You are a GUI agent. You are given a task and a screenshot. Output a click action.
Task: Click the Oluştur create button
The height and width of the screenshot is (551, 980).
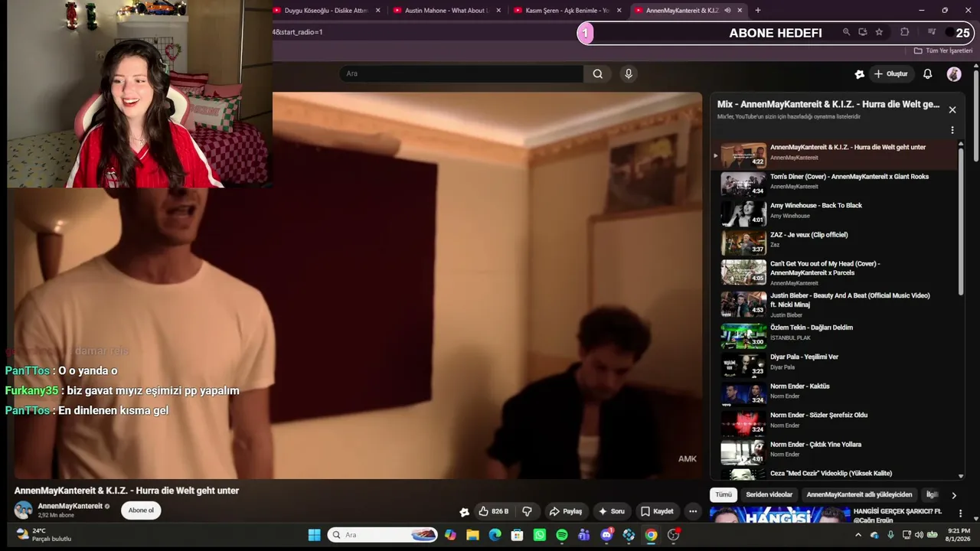[x=890, y=74]
